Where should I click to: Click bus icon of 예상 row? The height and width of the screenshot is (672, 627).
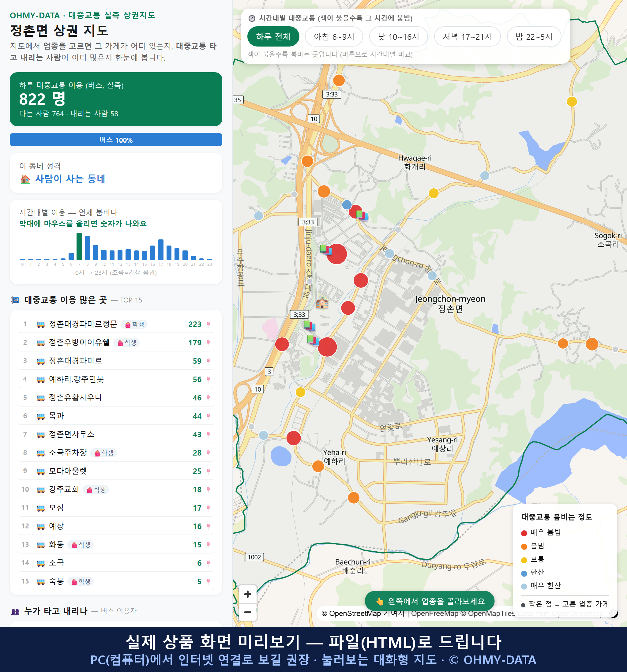coord(40,526)
